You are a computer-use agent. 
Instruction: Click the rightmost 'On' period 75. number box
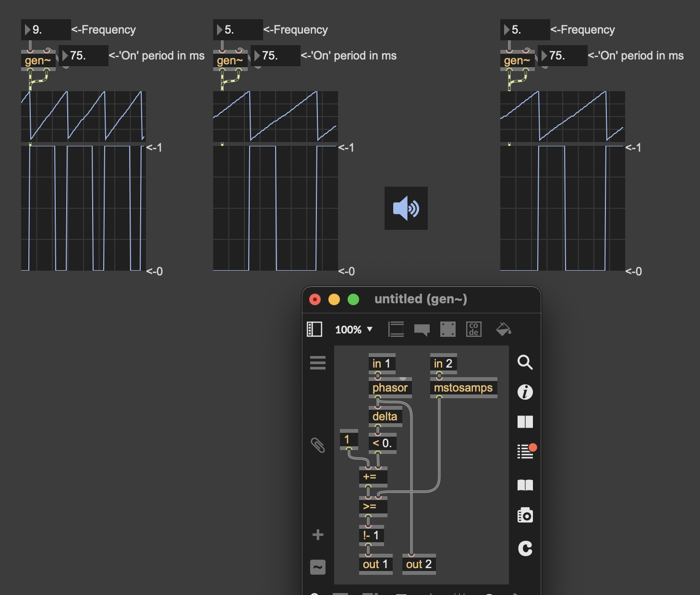(x=562, y=56)
